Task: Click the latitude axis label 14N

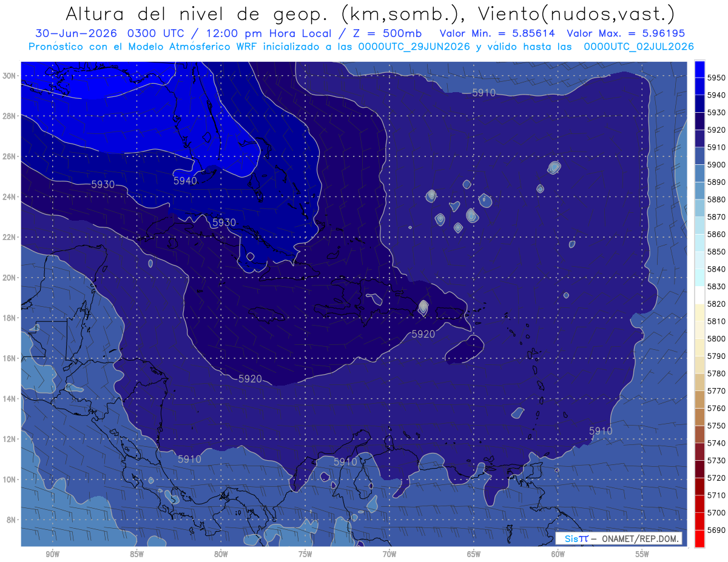Action: pyautogui.click(x=10, y=399)
